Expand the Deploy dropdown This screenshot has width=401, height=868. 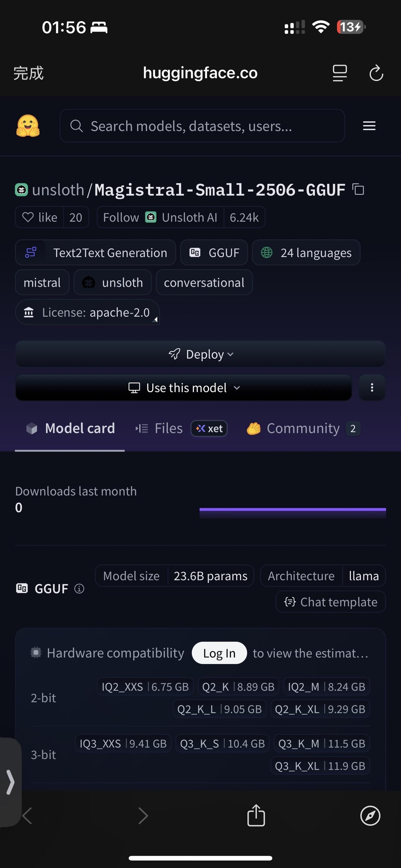pos(200,354)
